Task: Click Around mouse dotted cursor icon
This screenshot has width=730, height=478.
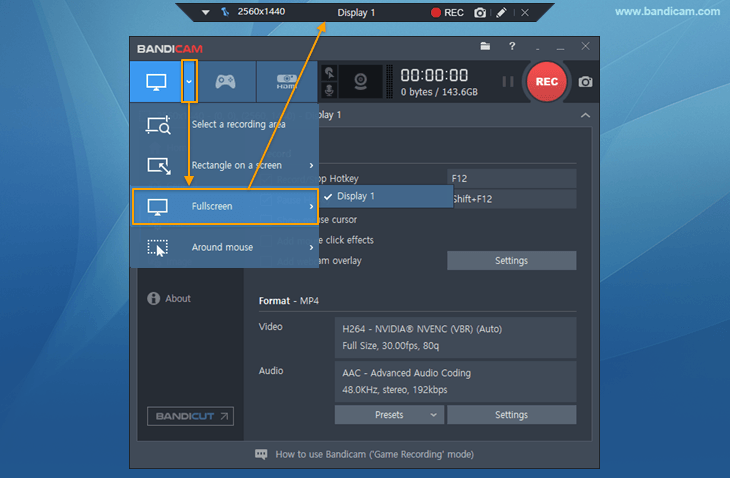Action: click(x=157, y=248)
